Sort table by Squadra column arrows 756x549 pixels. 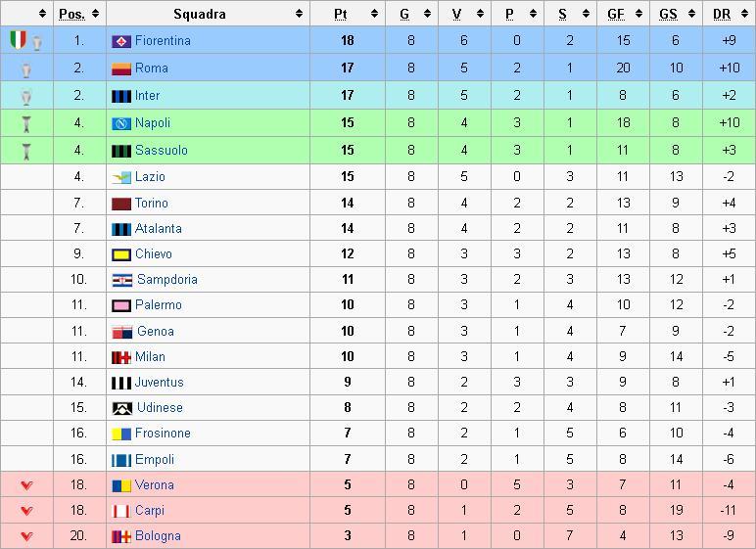coord(299,14)
